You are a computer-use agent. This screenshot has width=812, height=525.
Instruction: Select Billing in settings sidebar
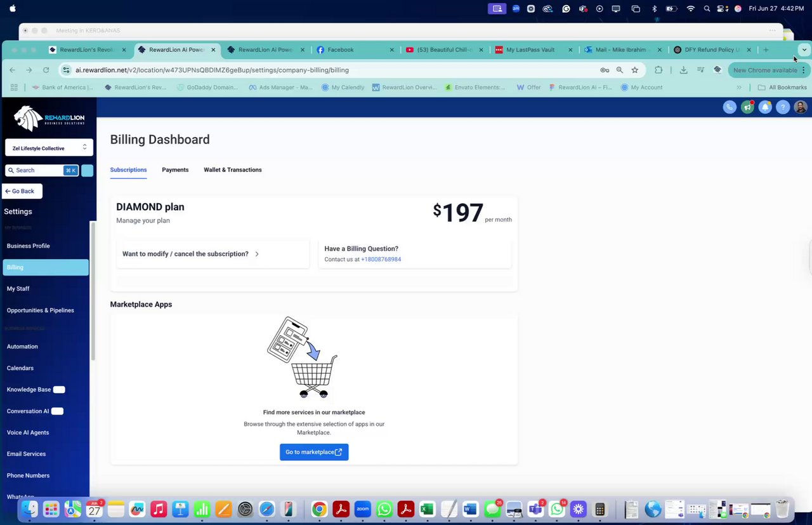point(46,267)
